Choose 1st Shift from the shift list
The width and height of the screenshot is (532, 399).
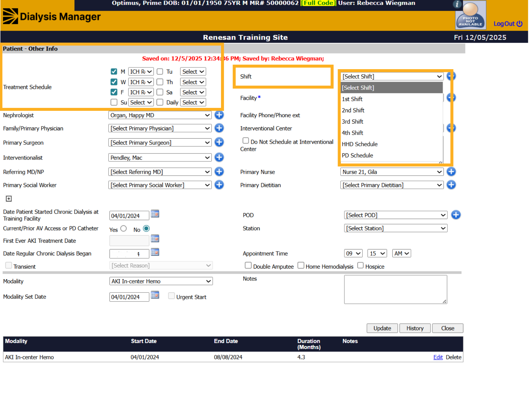click(x=392, y=99)
